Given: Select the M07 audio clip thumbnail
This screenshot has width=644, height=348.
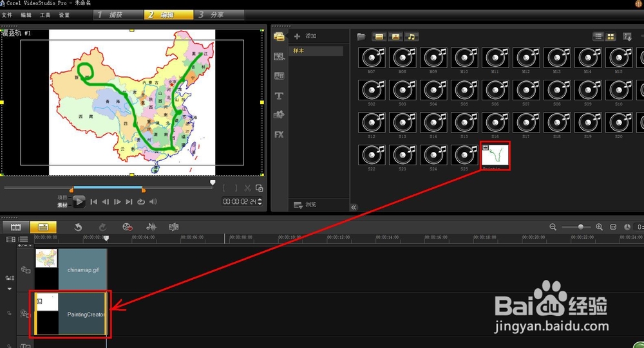Looking at the screenshot, I should point(372,57).
